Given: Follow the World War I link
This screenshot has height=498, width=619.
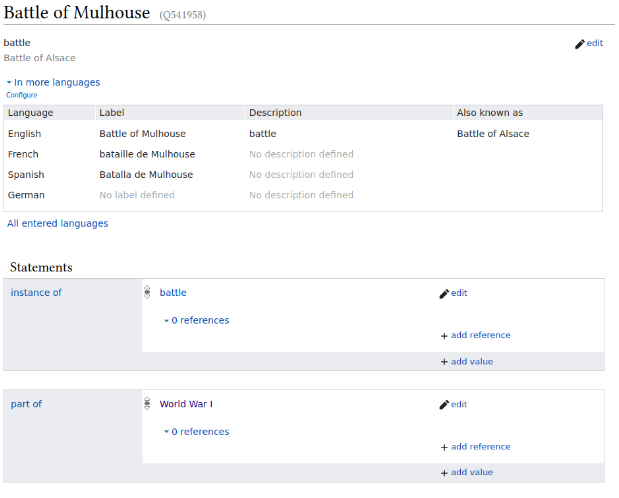Looking at the screenshot, I should click(x=186, y=404).
